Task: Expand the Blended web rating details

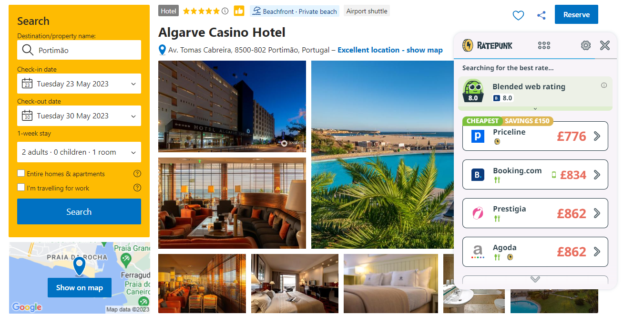Action: pyautogui.click(x=535, y=108)
